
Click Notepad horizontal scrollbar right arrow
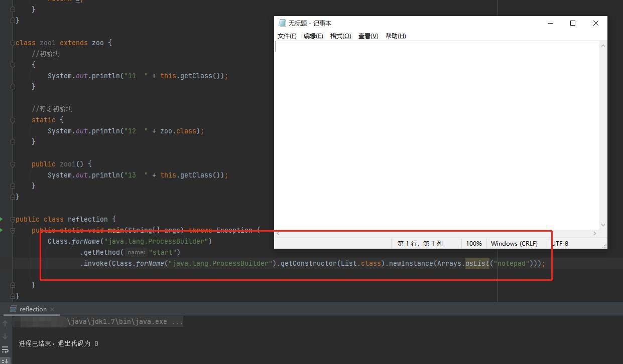tap(595, 233)
